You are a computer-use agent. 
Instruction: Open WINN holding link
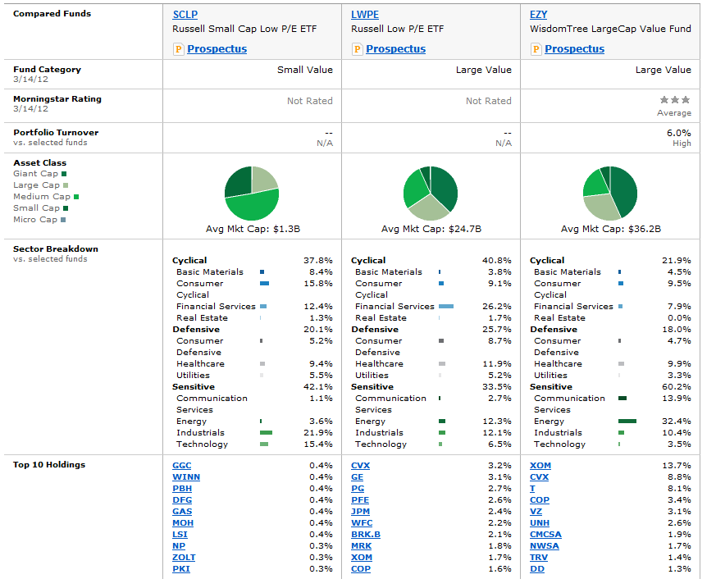click(186, 477)
